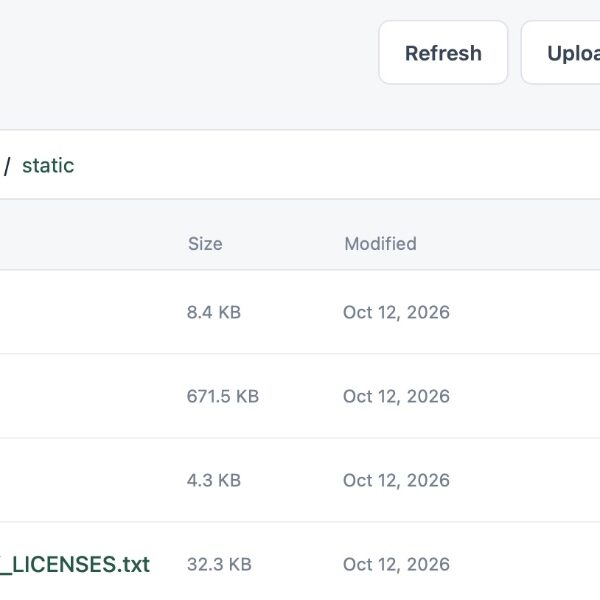Select the date in the 4.3 KB row
Image resolution: width=600 pixels, height=600 pixels.
pos(396,480)
